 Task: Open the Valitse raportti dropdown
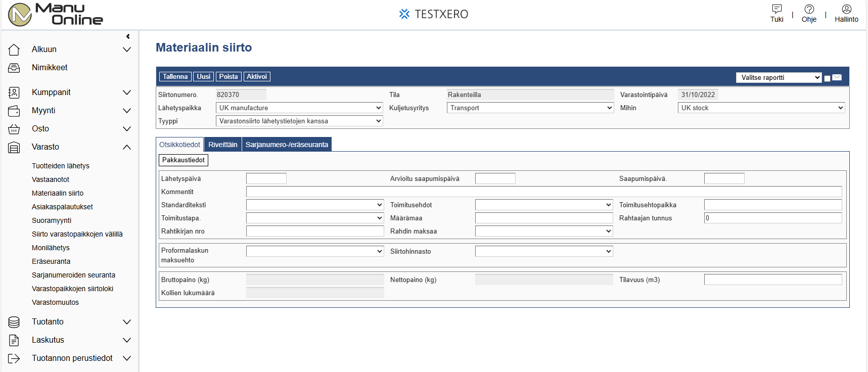coord(779,77)
